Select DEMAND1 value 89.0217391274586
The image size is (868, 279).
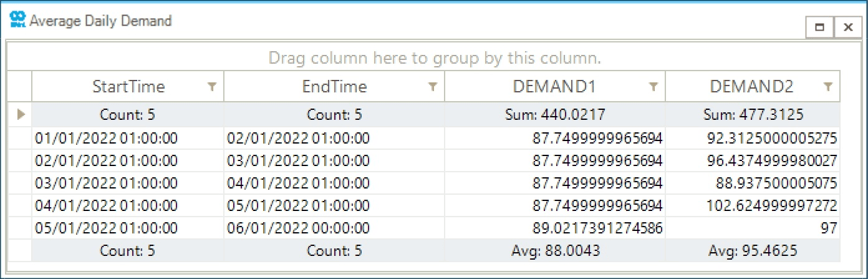(x=597, y=228)
